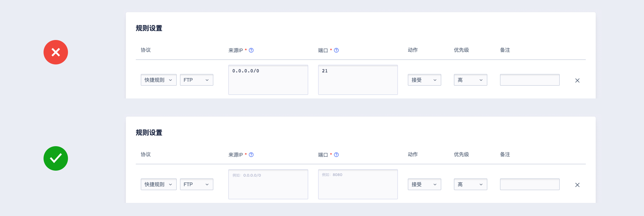Open 接受 action dropdown in bottom panel
Screen dimensions: 644x216
[424, 184]
